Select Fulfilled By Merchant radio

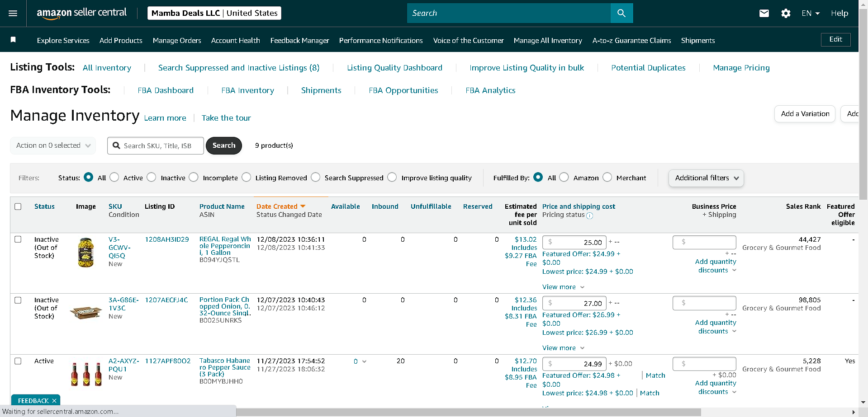[x=607, y=177]
